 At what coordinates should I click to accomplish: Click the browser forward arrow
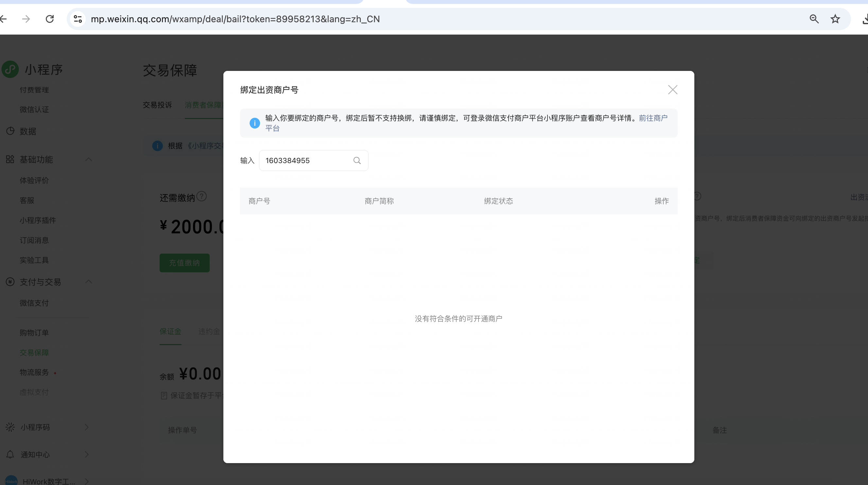pyautogui.click(x=26, y=19)
